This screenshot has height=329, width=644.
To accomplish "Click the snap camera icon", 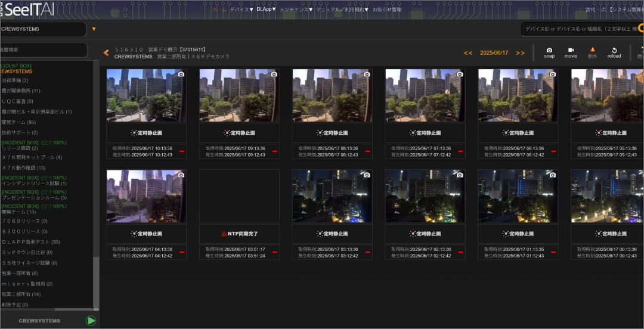I will (x=549, y=51).
